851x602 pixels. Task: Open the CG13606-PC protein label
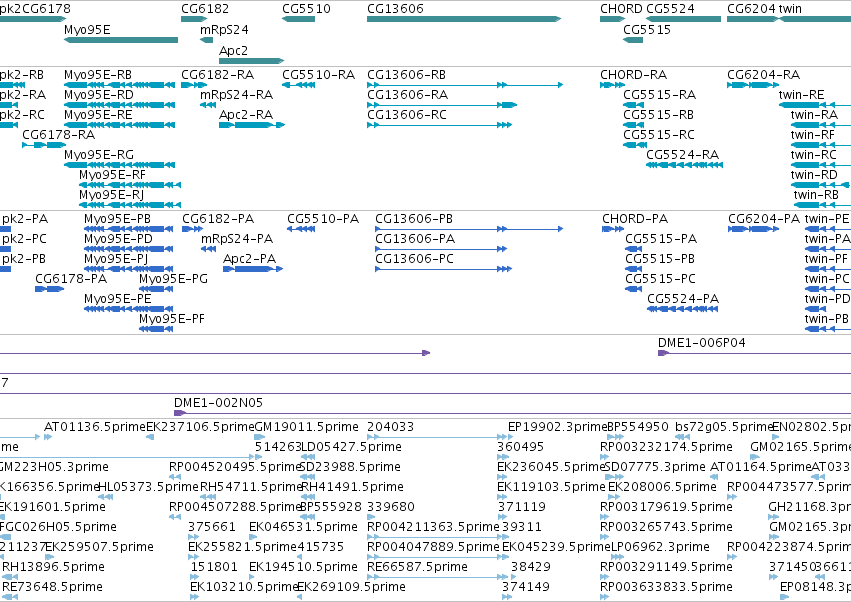tap(415, 259)
